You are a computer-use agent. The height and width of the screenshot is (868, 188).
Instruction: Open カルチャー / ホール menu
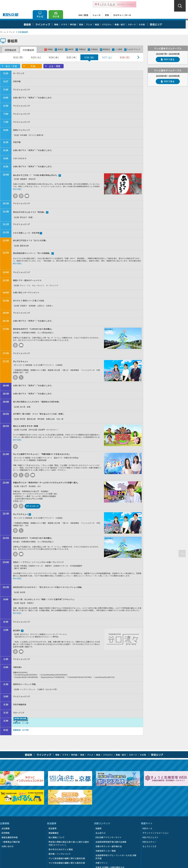(x=122, y=15)
